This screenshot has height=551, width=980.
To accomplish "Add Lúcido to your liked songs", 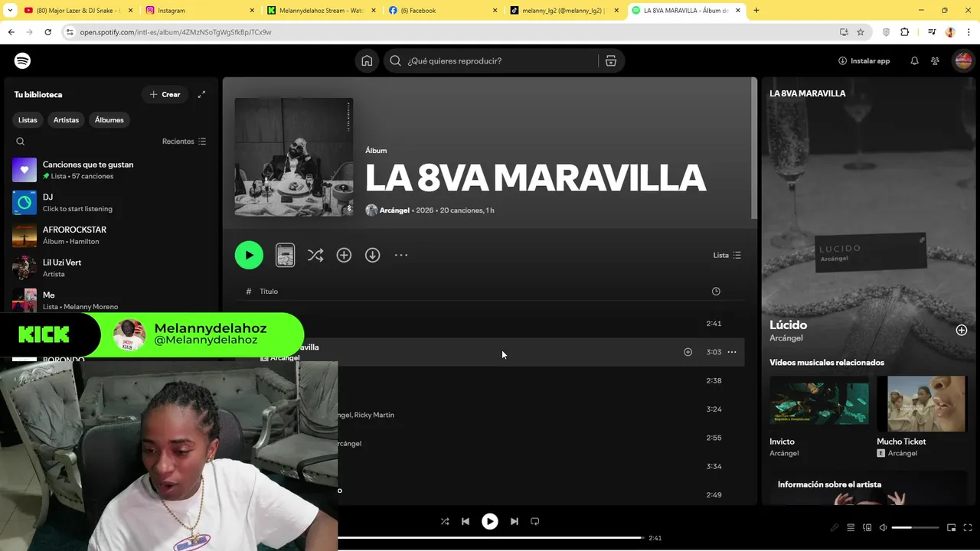I will 962,330.
